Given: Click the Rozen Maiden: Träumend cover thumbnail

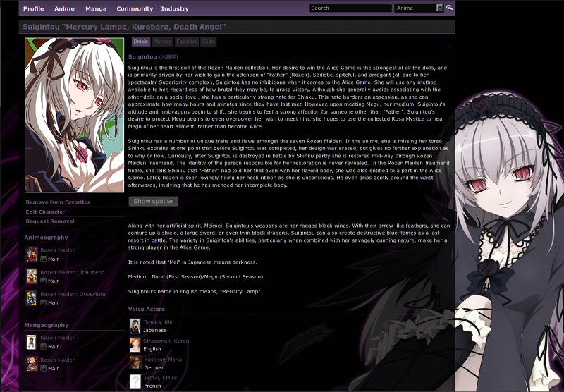Looking at the screenshot, I should pyautogui.click(x=32, y=276).
